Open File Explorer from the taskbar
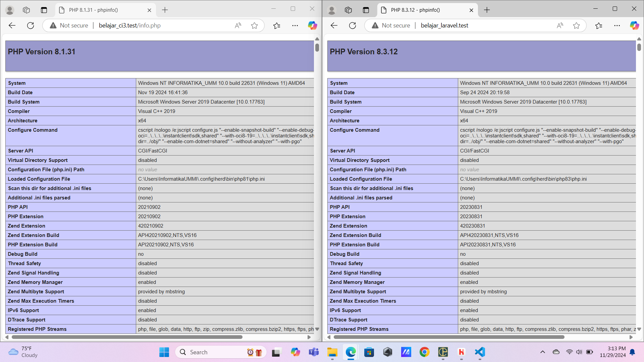 coord(332,352)
